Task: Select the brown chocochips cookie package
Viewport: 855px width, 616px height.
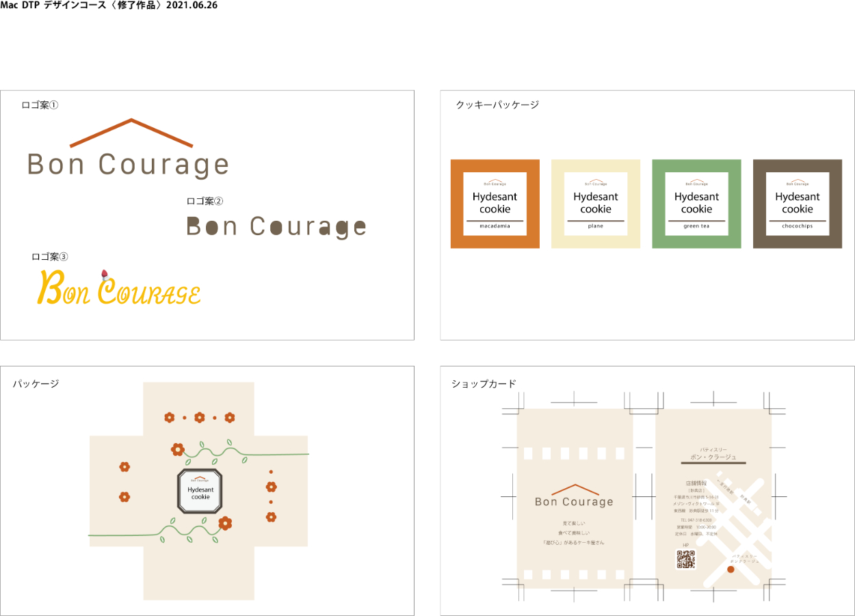Action: 797,204
